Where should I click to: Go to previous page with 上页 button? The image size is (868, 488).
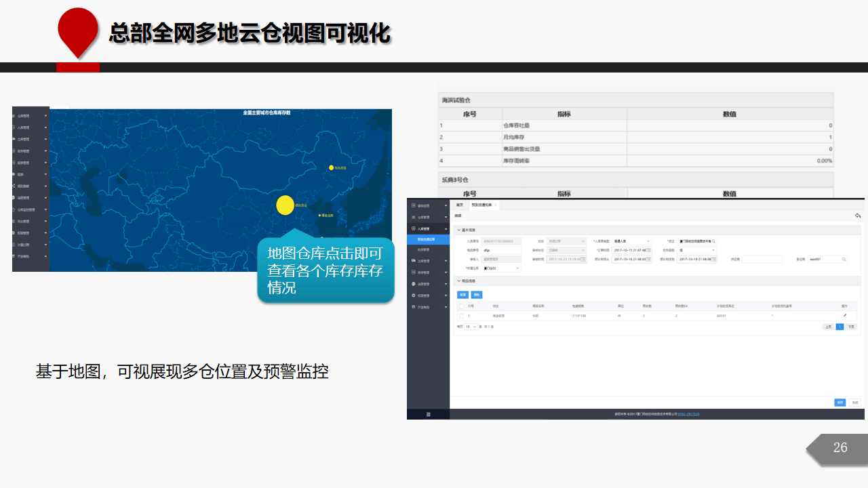829,327
